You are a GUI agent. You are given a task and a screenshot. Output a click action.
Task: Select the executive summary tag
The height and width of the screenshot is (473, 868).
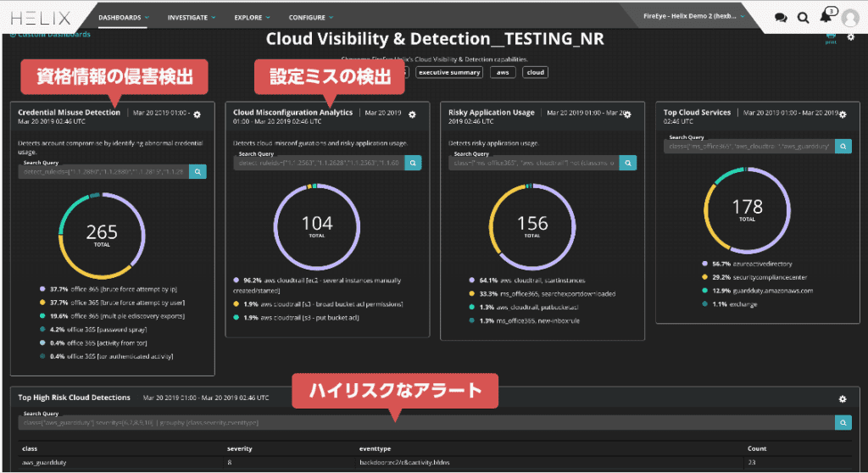click(449, 73)
